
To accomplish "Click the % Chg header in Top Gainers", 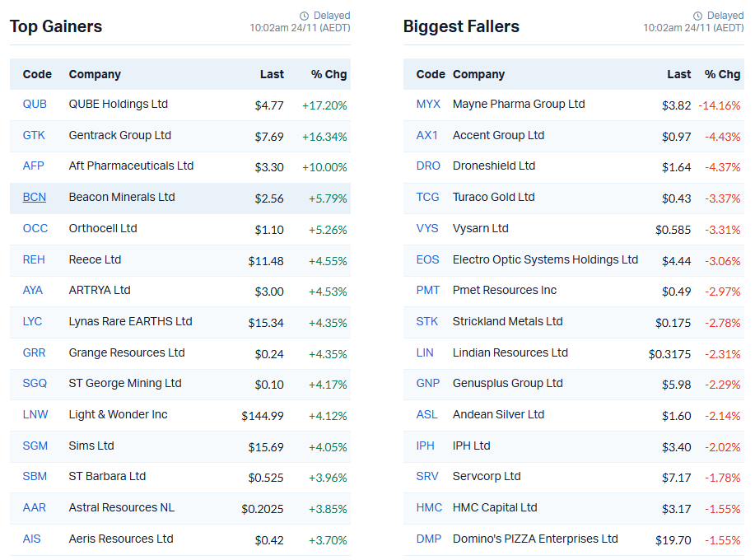I will click(x=329, y=74).
